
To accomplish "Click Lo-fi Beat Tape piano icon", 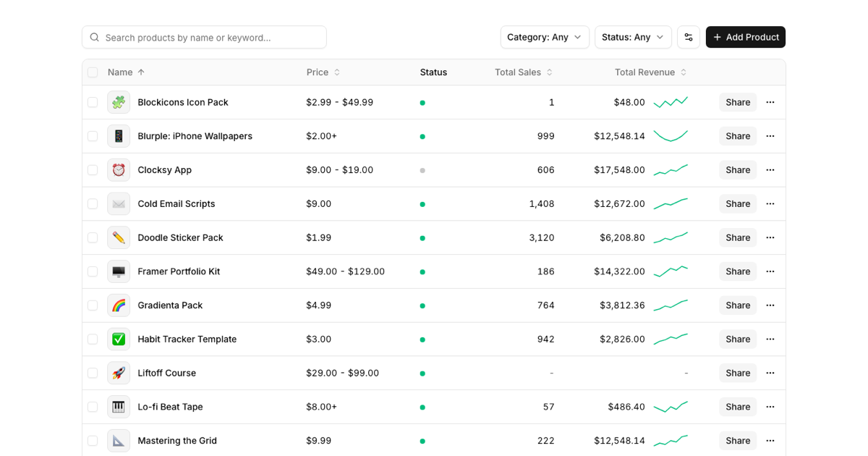I will [119, 407].
